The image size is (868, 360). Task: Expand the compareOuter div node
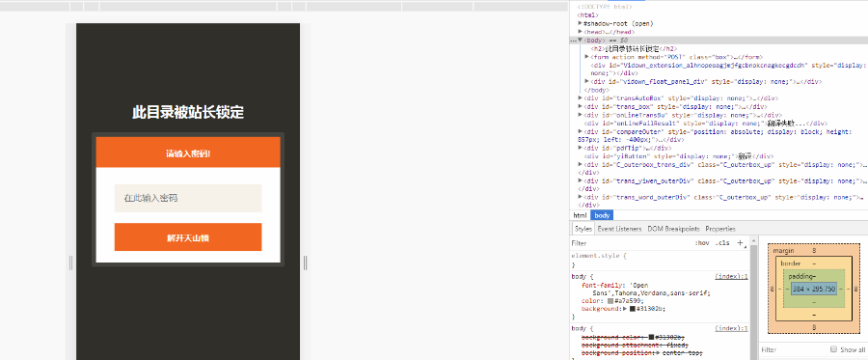(x=580, y=131)
